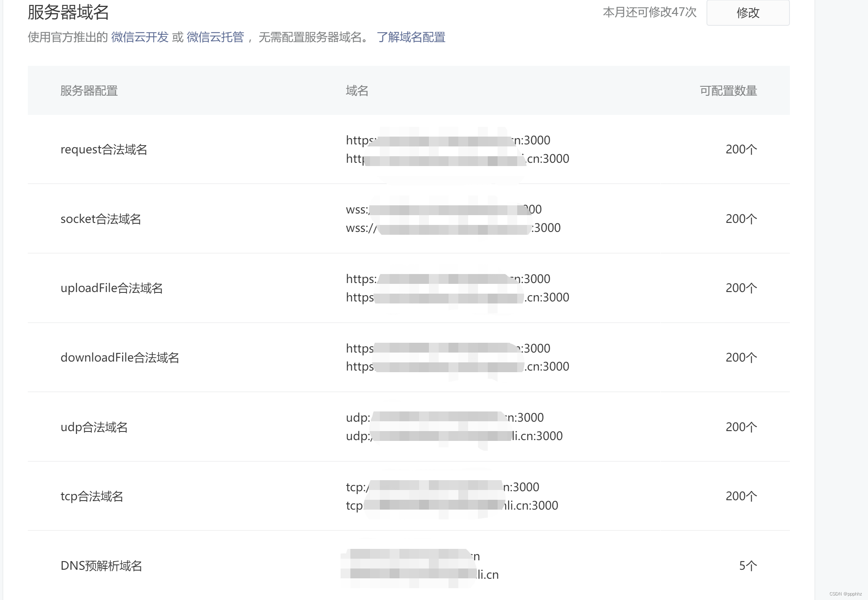Click first wss domain in socket row
The image size is (868, 600).
coord(444,209)
